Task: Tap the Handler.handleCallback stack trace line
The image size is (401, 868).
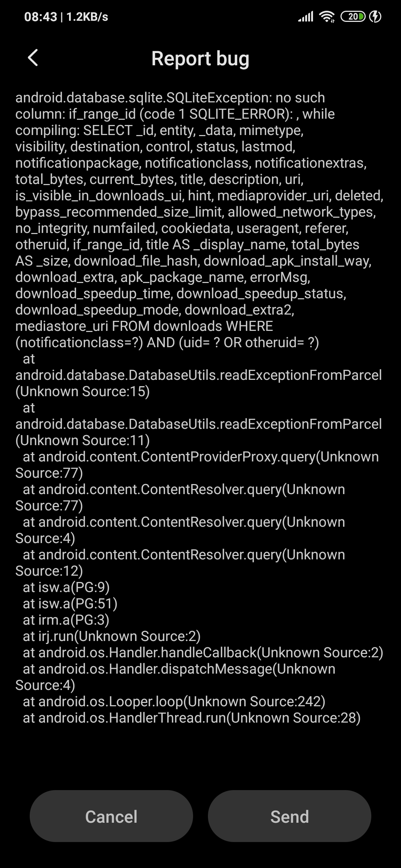Action: point(203,653)
